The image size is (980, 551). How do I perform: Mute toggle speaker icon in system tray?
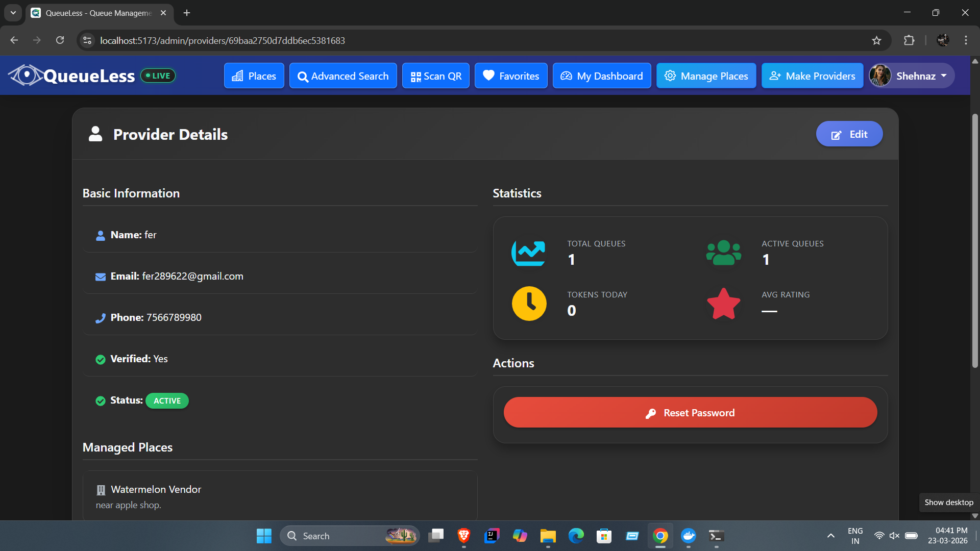(894, 536)
